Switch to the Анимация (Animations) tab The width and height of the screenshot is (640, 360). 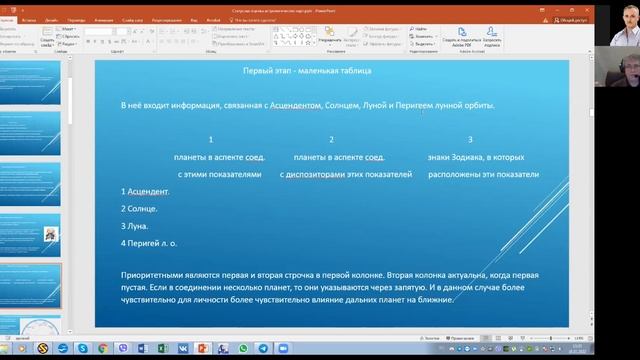pyautogui.click(x=104, y=20)
